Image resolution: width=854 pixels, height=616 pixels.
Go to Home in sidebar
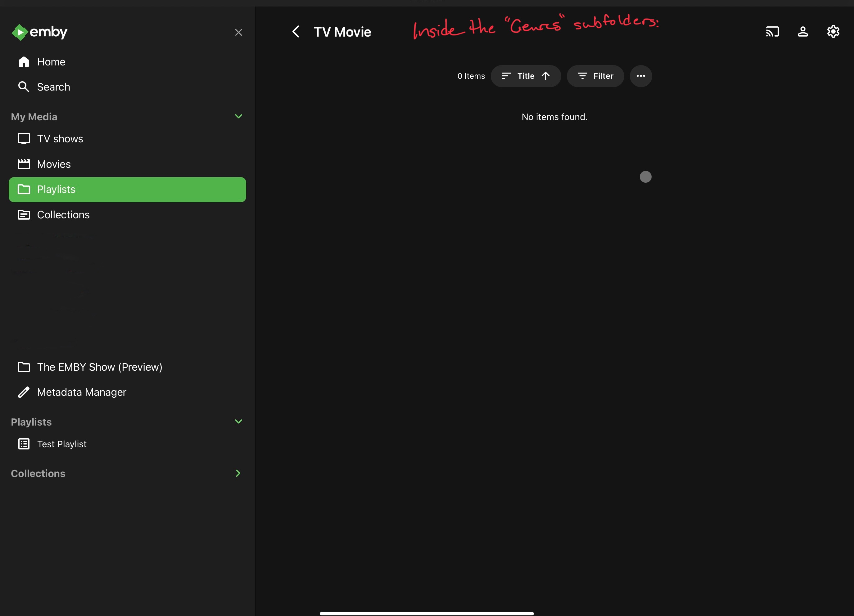coord(51,62)
